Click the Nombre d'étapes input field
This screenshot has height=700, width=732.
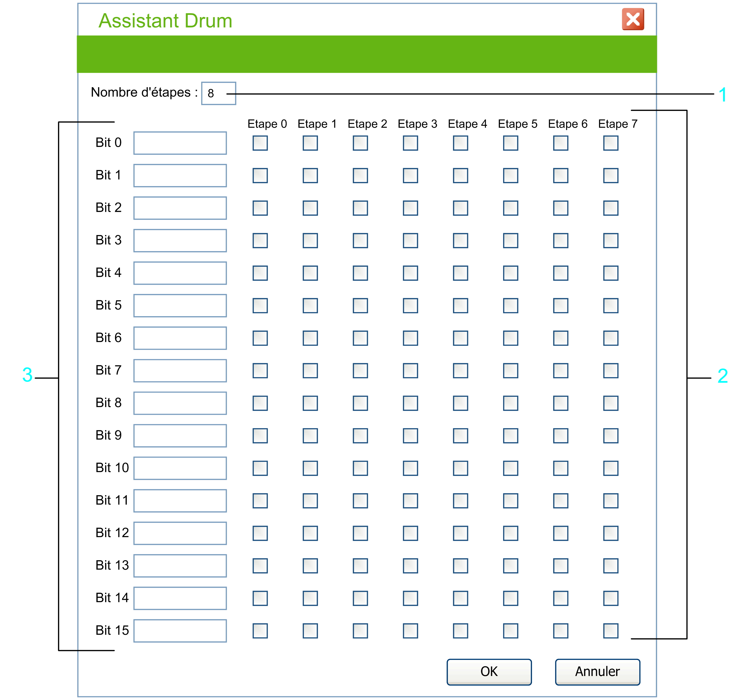(219, 93)
